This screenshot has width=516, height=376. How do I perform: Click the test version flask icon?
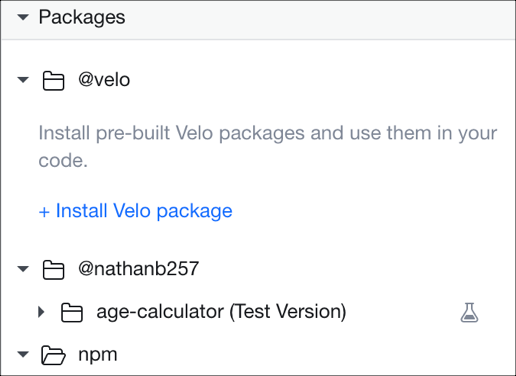tap(469, 312)
